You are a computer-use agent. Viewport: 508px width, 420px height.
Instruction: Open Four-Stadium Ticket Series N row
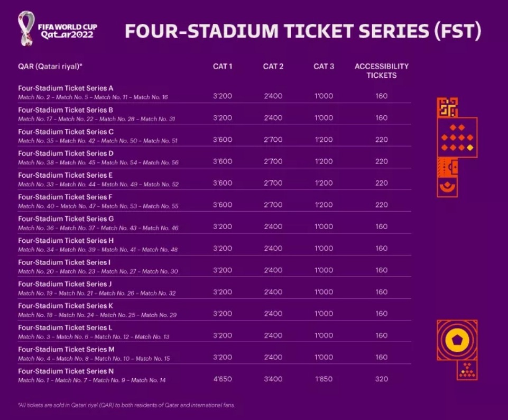click(x=66, y=371)
